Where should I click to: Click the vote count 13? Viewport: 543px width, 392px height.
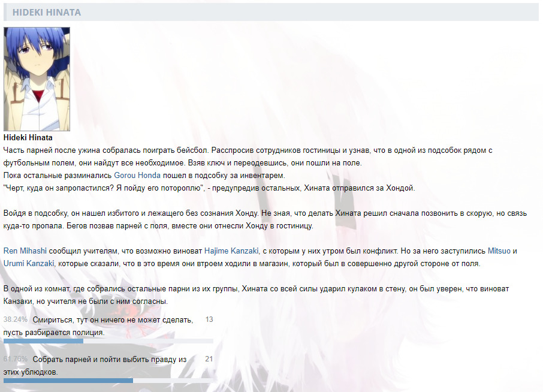209,319
